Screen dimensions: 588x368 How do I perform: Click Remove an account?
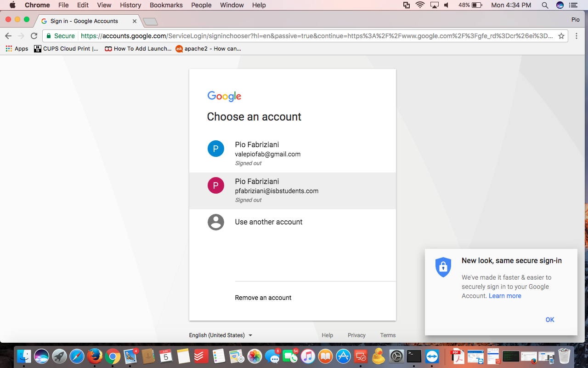pos(263,298)
